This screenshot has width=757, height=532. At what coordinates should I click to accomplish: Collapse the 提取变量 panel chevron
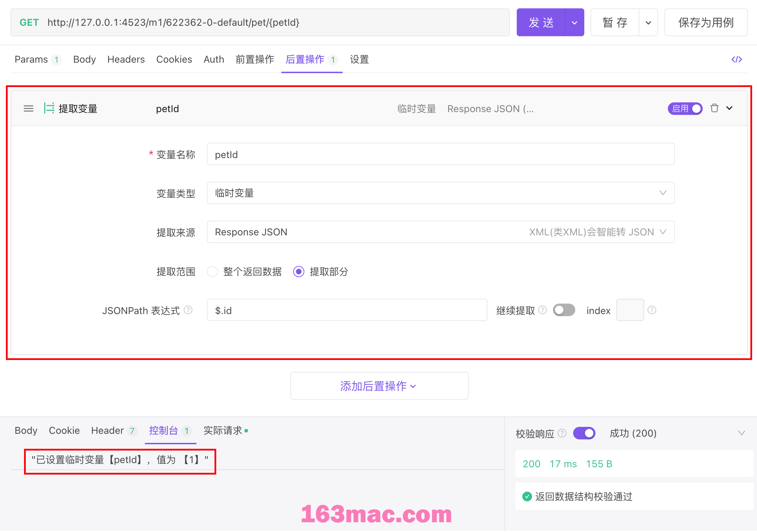pos(729,108)
